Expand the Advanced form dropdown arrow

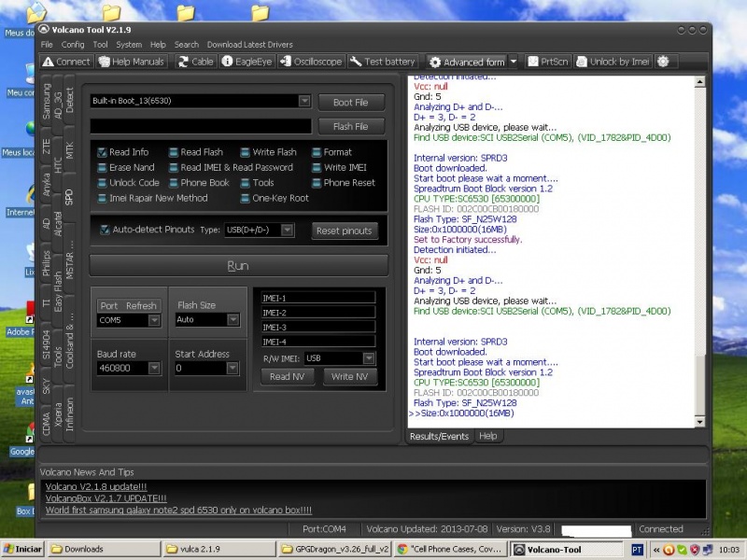pyautogui.click(x=513, y=62)
